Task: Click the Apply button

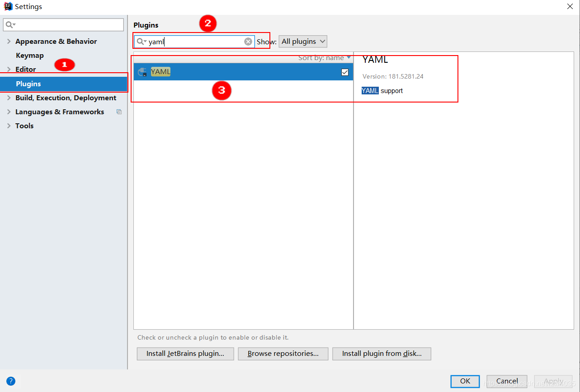Action: pyautogui.click(x=553, y=381)
